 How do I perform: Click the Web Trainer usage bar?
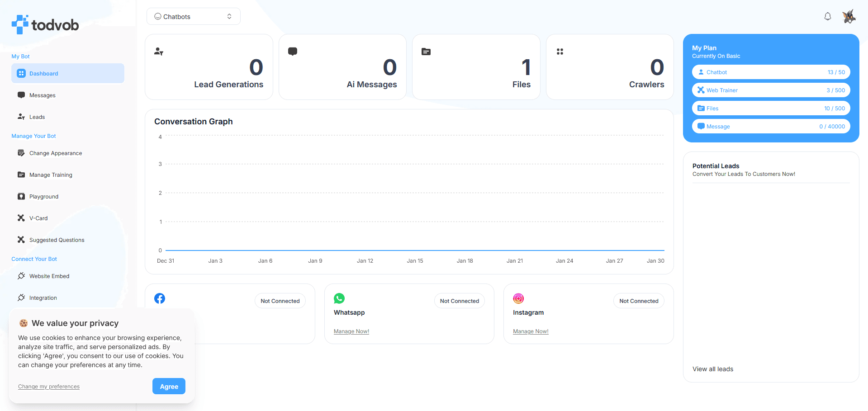771,90
